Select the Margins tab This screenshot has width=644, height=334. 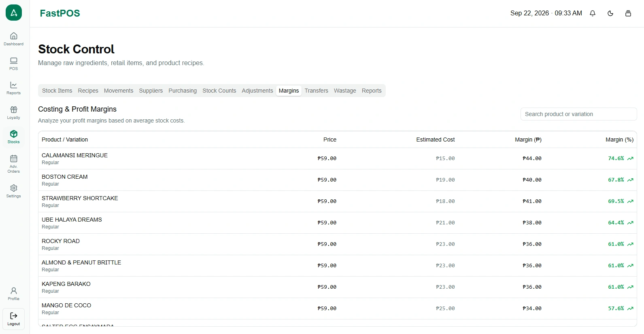point(289,91)
